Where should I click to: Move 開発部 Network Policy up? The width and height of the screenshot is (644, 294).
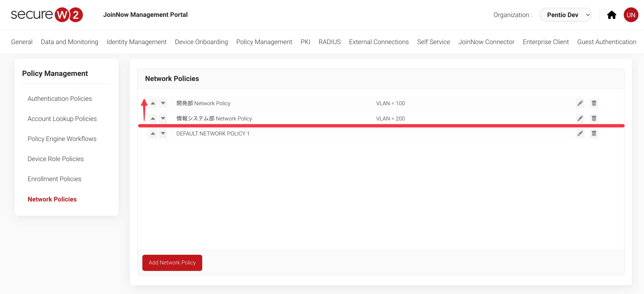coord(152,103)
